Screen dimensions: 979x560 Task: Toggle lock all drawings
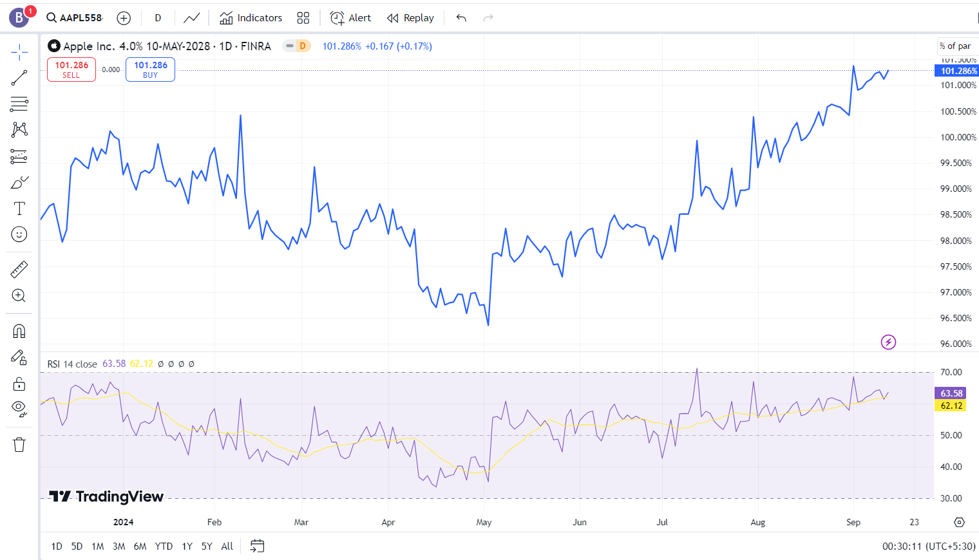[19, 384]
